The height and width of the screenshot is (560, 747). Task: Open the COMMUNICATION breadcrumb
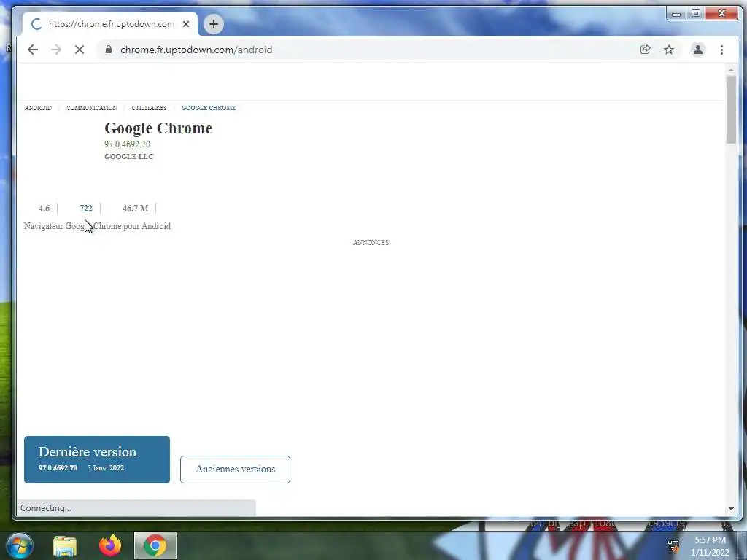(91, 108)
